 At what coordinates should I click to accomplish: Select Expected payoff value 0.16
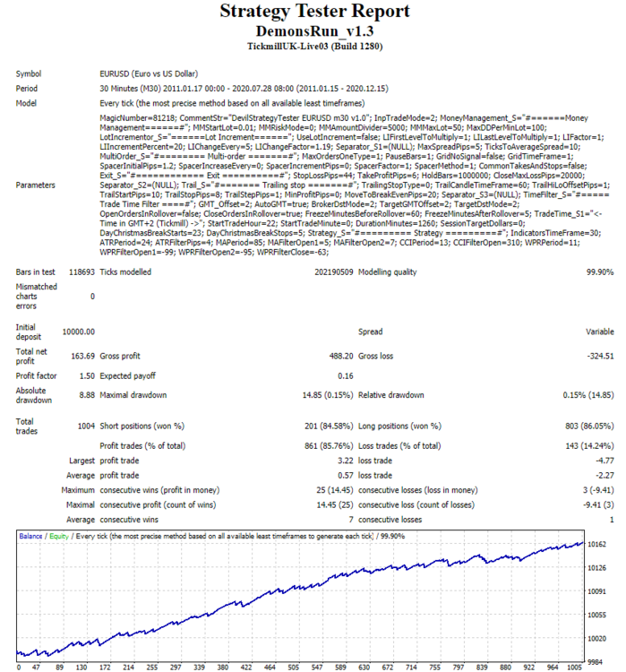coord(346,375)
